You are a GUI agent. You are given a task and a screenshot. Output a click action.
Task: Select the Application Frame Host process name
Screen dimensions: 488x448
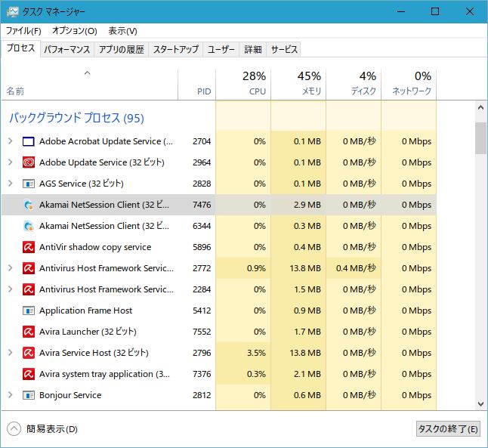pos(85,311)
